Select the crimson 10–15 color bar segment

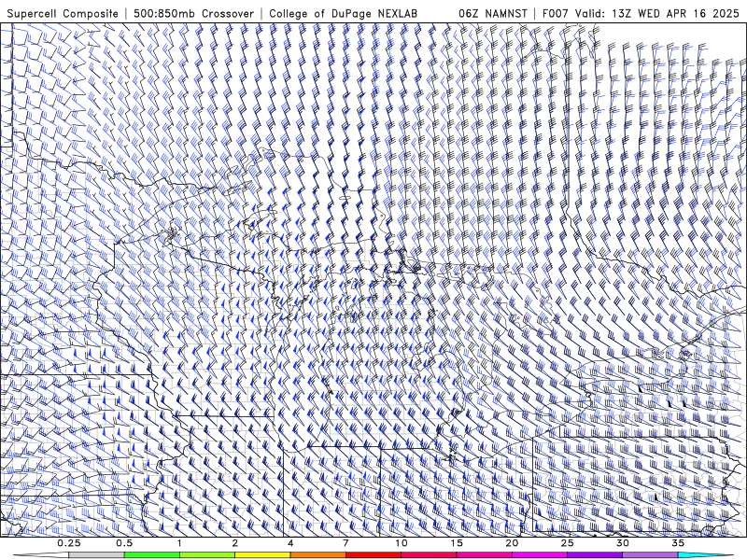click(x=429, y=554)
